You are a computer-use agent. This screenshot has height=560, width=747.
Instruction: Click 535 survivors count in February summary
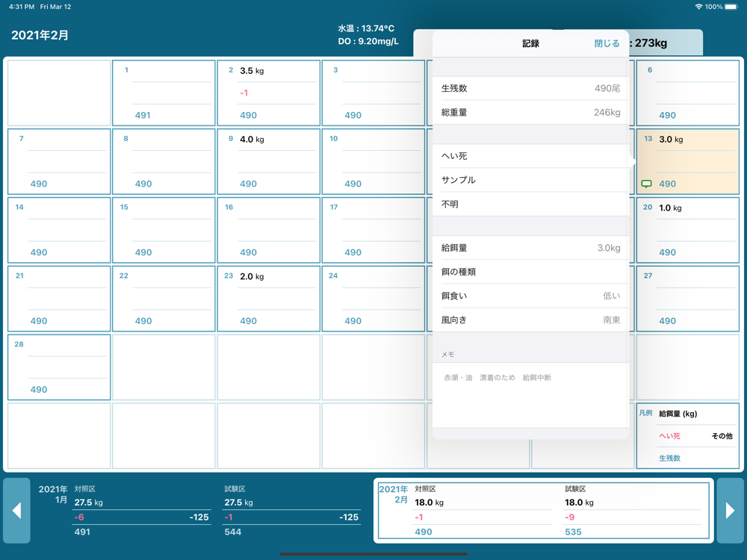573,532
